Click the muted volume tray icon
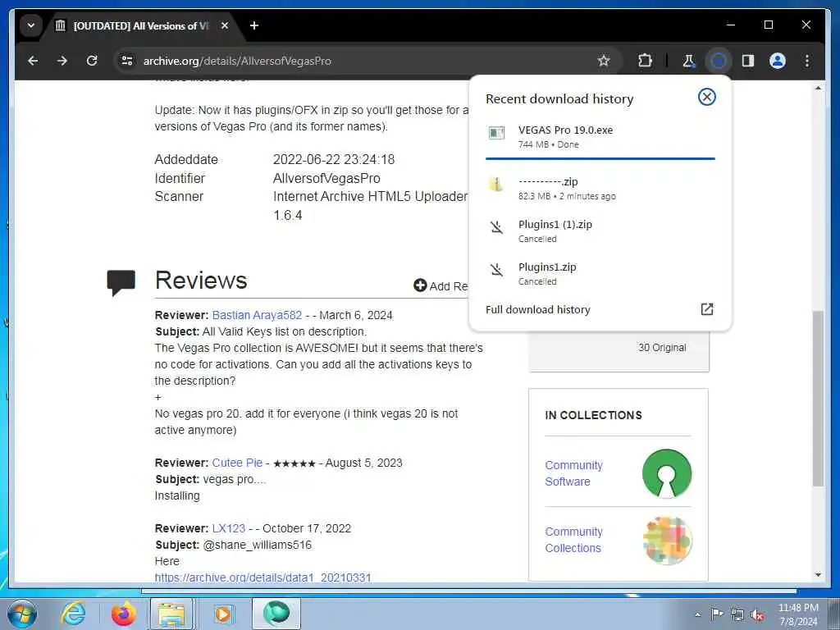840x630 pixels. [x=757, y=615]
